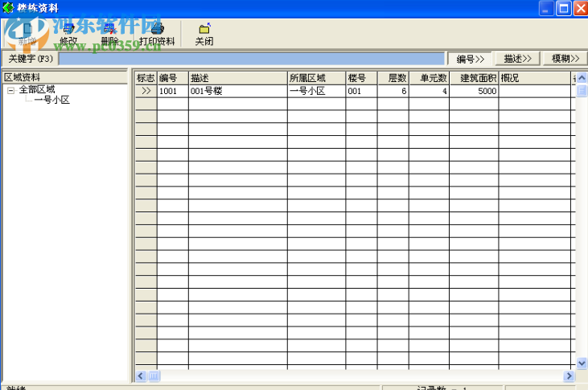Click the 标志 column header

(x=146, y=78)
